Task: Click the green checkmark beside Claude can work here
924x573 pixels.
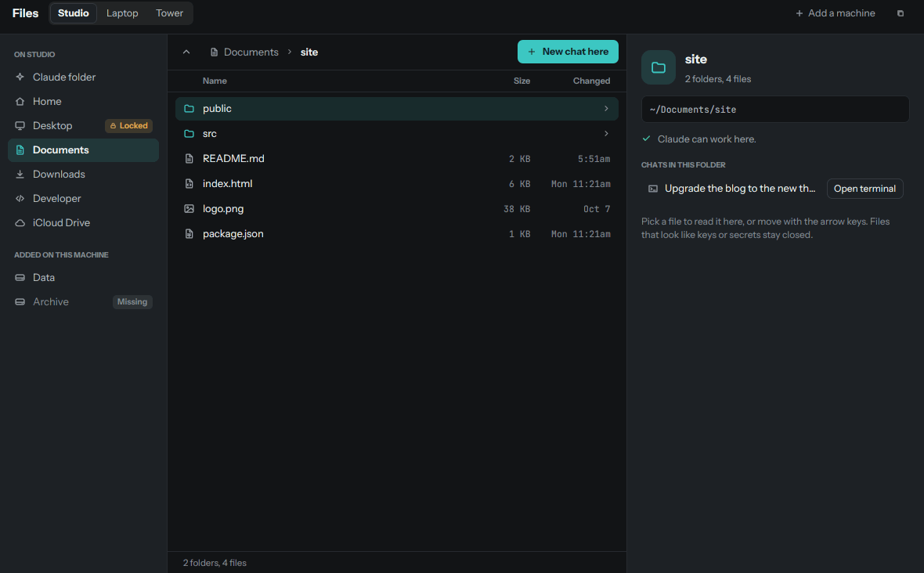Action: [x=647, y=139]
